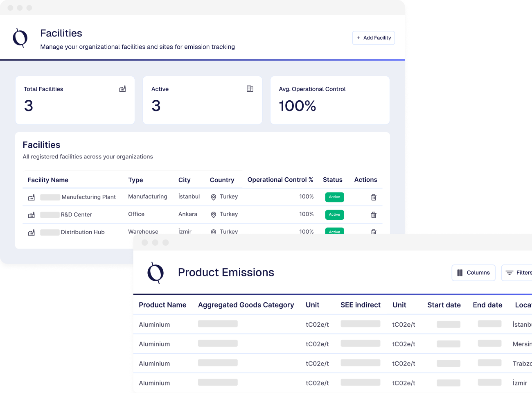This screenshot has height=393, width=532.
Task: Click the factory icon beside Distribution Hub
Action: [32, 233]
